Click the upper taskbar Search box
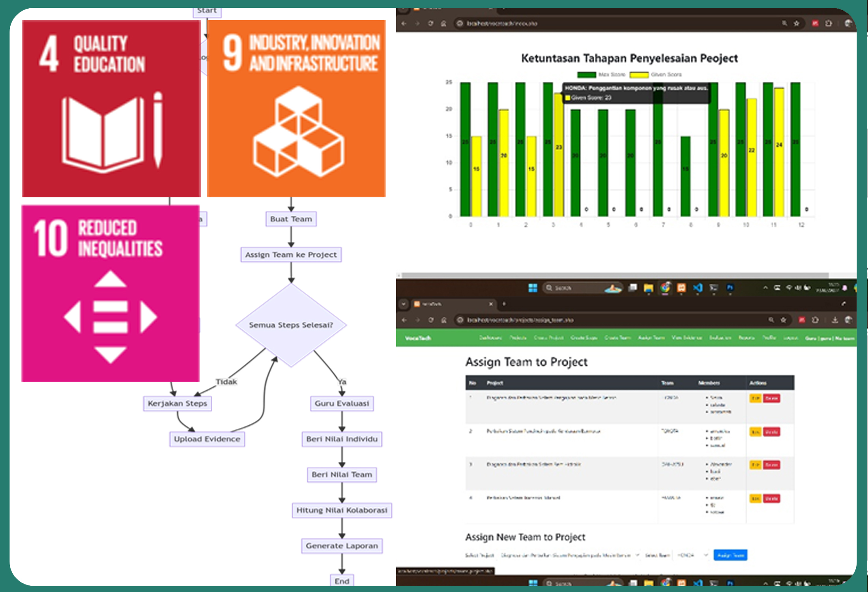868x592 pixels. [582, 288]
